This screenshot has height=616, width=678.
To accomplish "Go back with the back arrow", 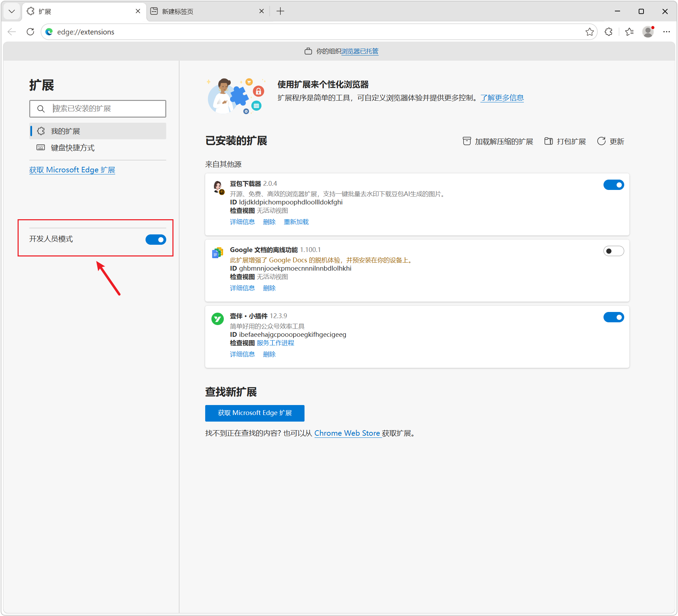I will coord(12,32).
